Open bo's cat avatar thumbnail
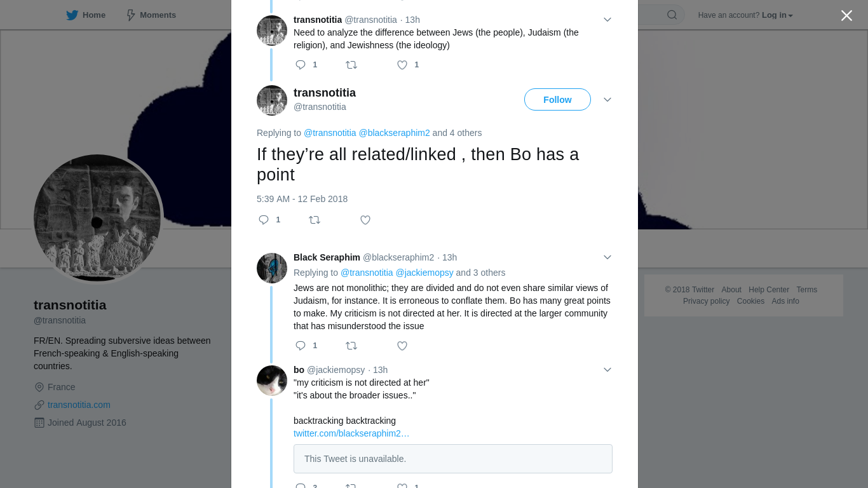 pyautogui.click(x=272, y=381)
